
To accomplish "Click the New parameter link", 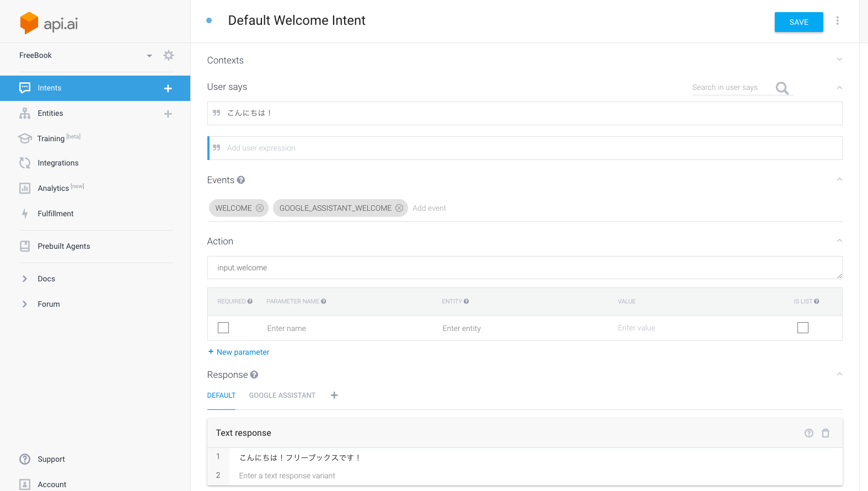I will (x=239, y=352).
